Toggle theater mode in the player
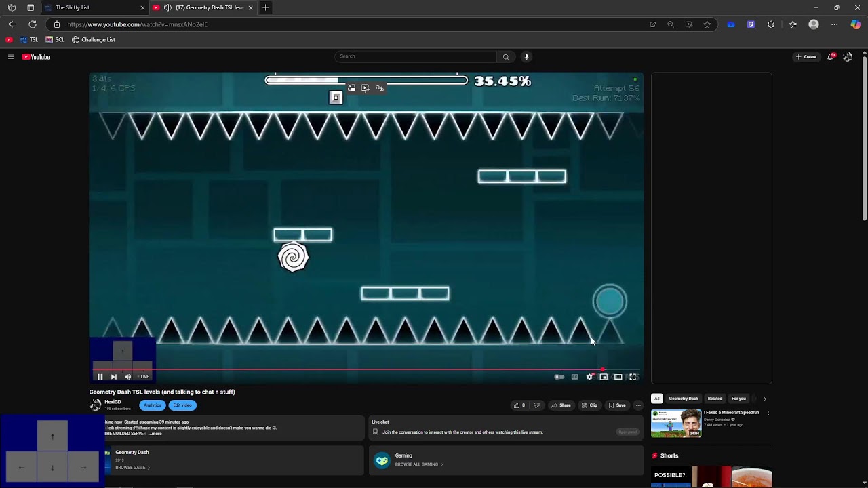The width and height of the screenshot is (868, 488). coord(618,377)
